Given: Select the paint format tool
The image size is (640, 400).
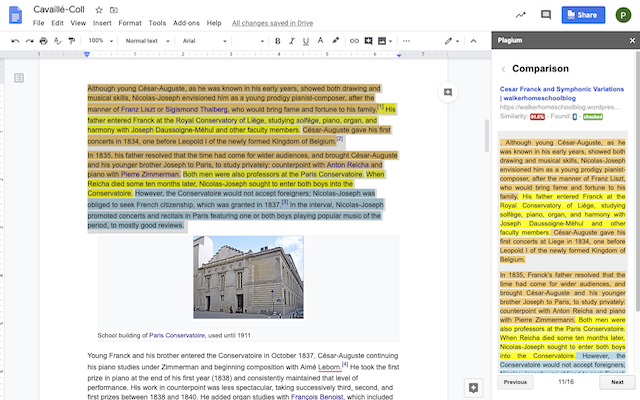Looking at the screenshot, I should click(x=72, y=41).
